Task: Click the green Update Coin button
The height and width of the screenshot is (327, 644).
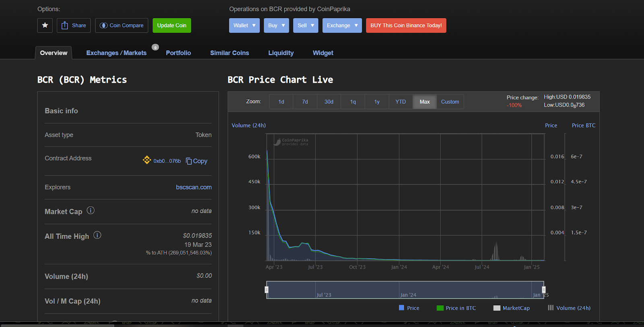Action: click(x=172, y=25)
